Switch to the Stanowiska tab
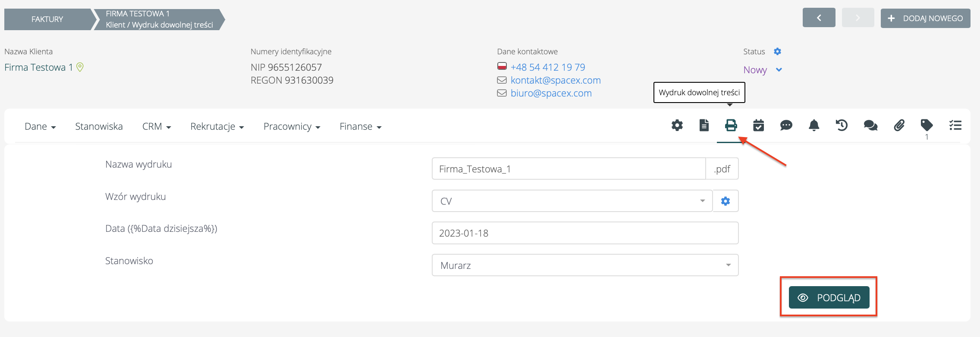 point(99,127)
